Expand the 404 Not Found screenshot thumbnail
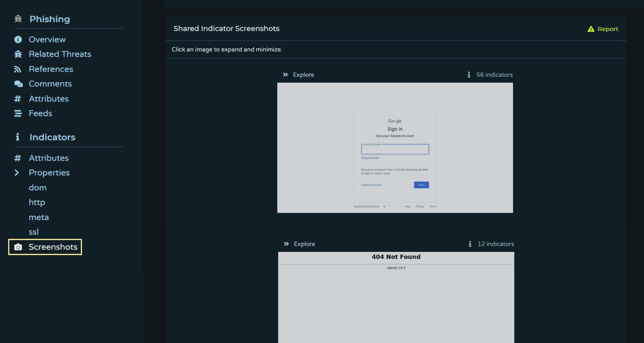The image size is (644, 343). coord(396,297)
